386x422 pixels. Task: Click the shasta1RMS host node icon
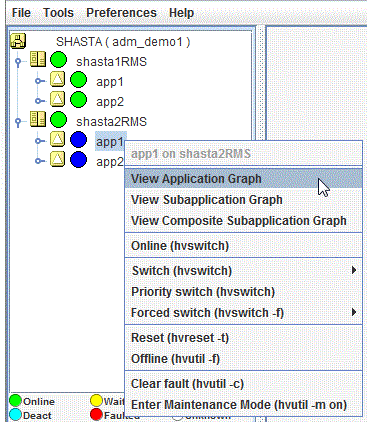[38, 59]
